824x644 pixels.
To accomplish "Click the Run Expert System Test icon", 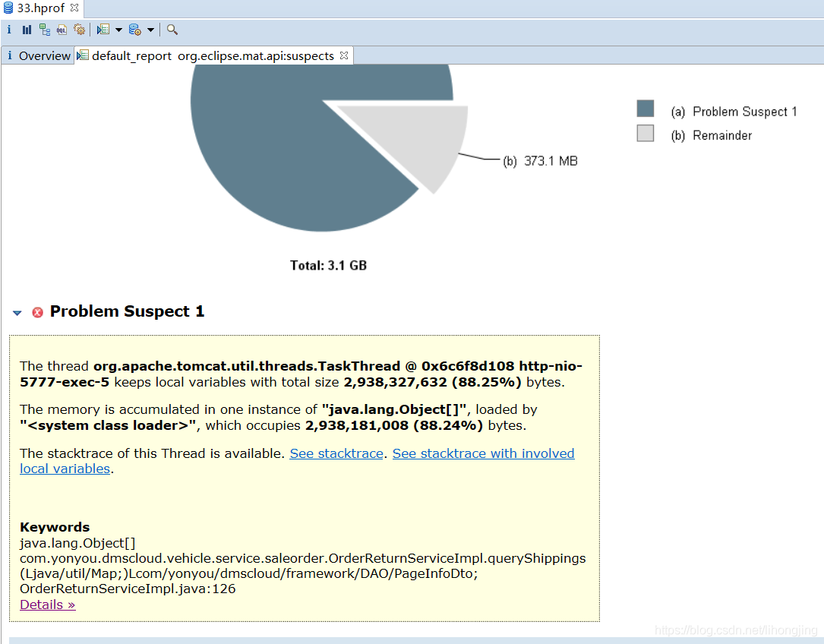I will coord(103,30).
